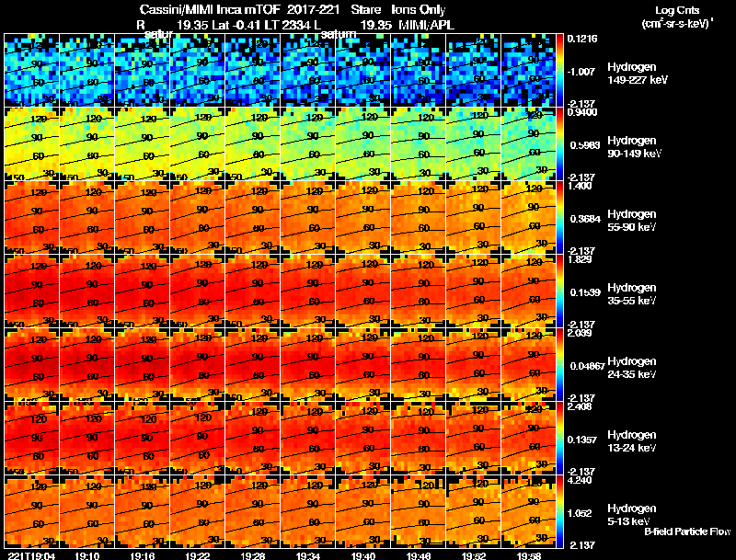
Task: Click the 19:10 panel in the 24-35 keV row
Action: (x=86, y=364)
